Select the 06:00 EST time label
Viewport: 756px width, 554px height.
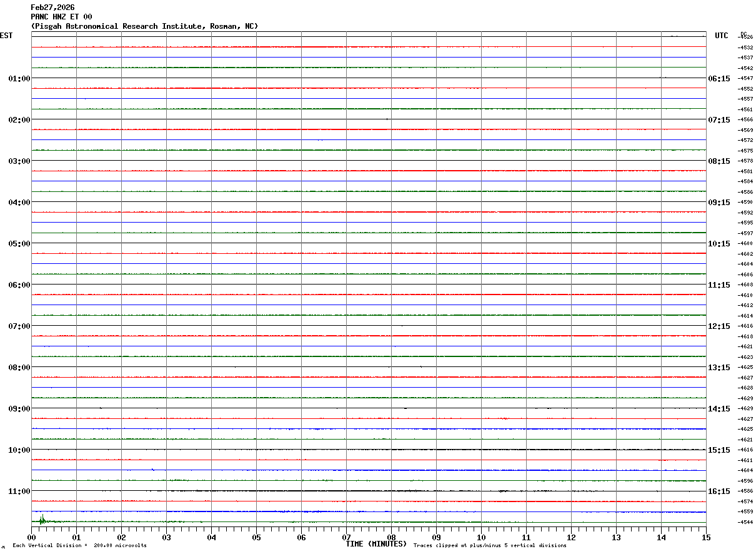(x=19, y=285)
